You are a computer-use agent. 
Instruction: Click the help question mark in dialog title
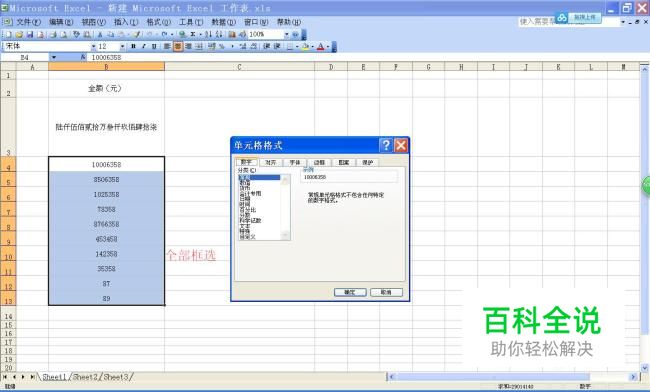(386, 145)
